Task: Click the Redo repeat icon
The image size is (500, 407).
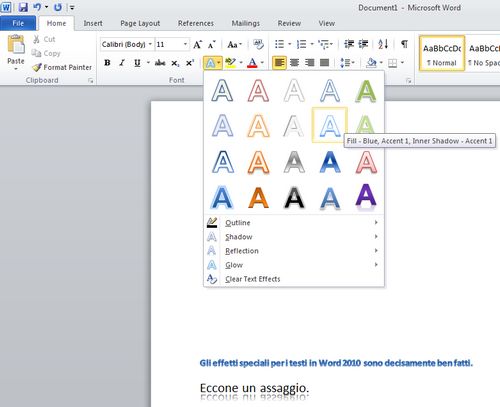Action: (x=58, y=7)
